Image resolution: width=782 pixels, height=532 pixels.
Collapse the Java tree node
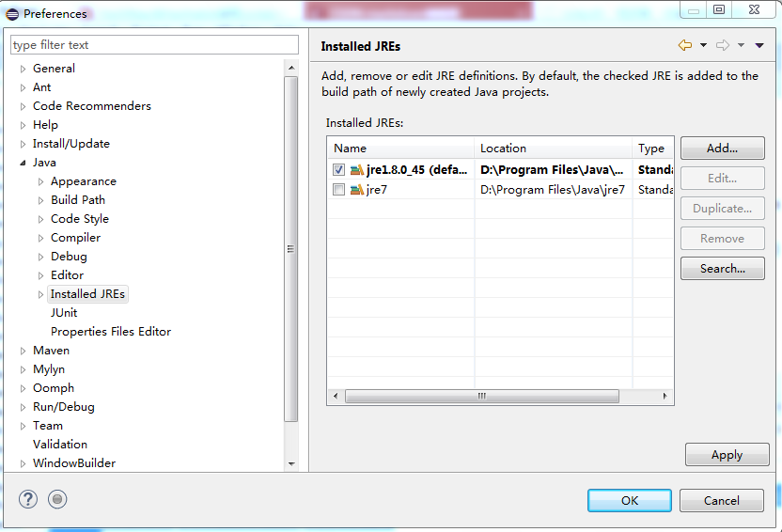point(23,163)
